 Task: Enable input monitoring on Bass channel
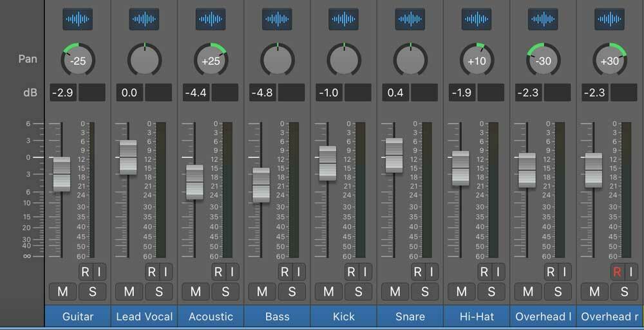298,271
